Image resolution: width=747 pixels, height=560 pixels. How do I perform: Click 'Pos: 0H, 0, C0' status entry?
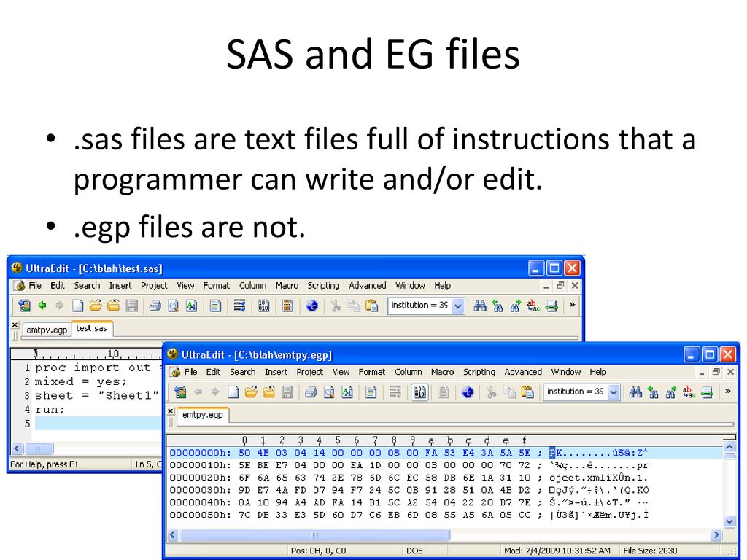tap(318, 551)
